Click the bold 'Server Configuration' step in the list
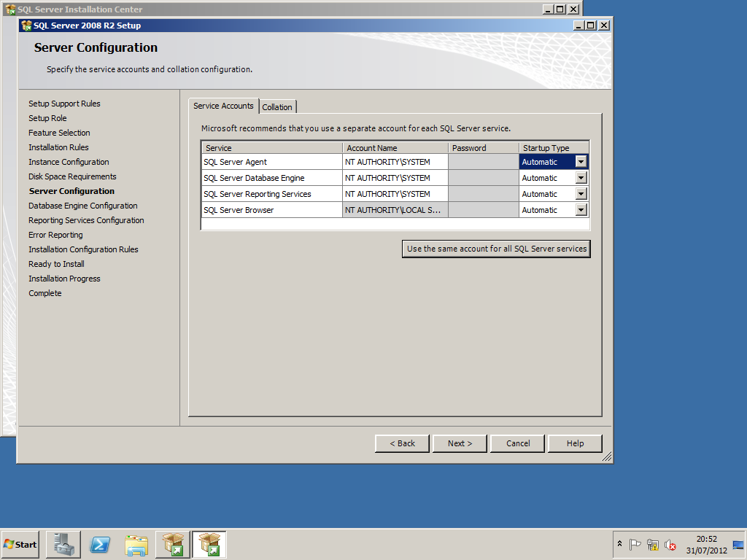This screenshot has width=747, height=560. click(71, 191)
